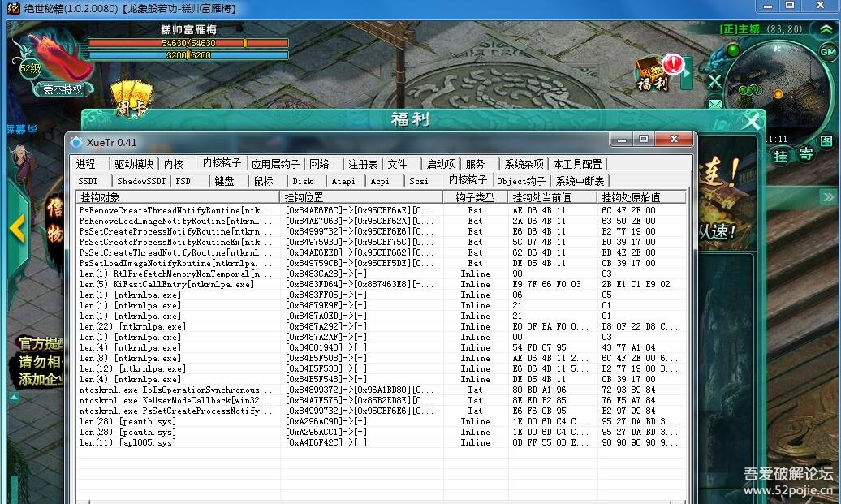
Task: Click the XueTr application icon in its title bar
Action: tap(76, 143)
